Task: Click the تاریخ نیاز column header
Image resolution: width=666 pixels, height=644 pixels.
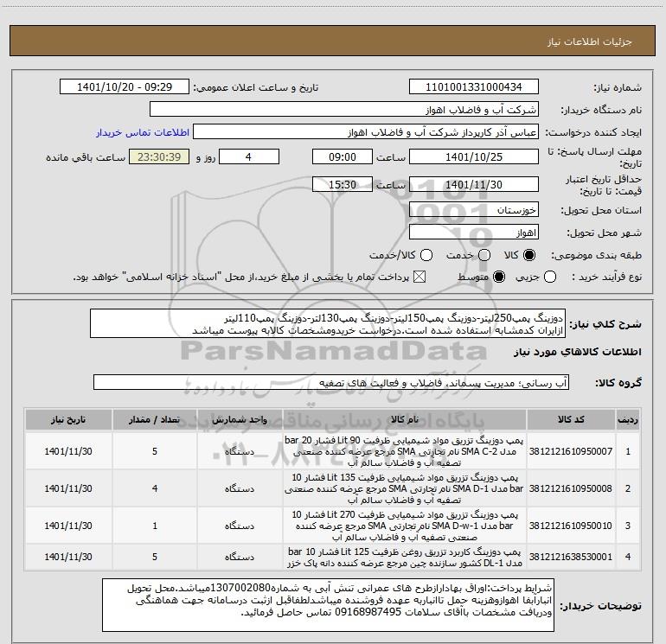Action: (68, 419)
